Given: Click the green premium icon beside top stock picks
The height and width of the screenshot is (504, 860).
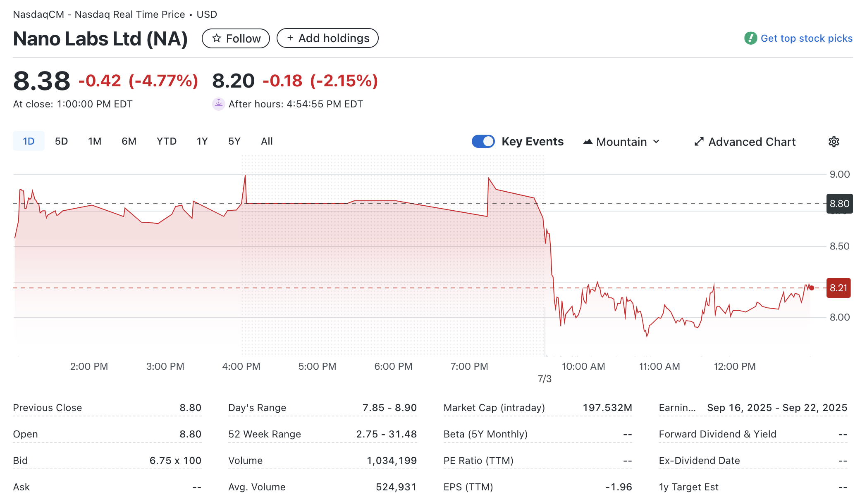Looking at the screenshot, I should pos(750,38).
